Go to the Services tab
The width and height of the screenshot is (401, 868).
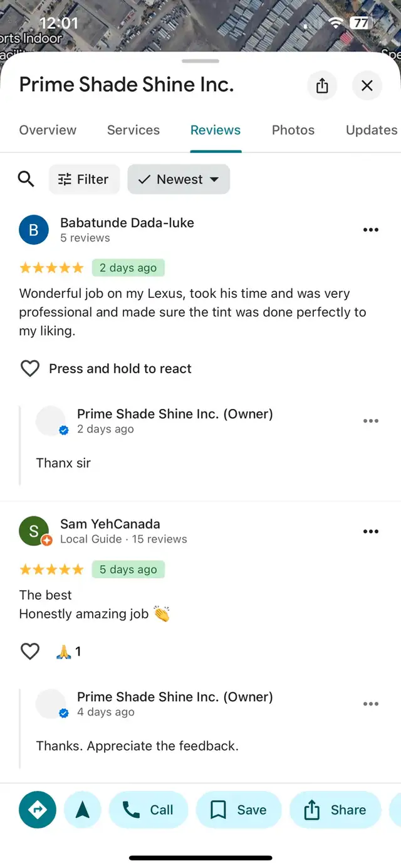click(133, 130)
